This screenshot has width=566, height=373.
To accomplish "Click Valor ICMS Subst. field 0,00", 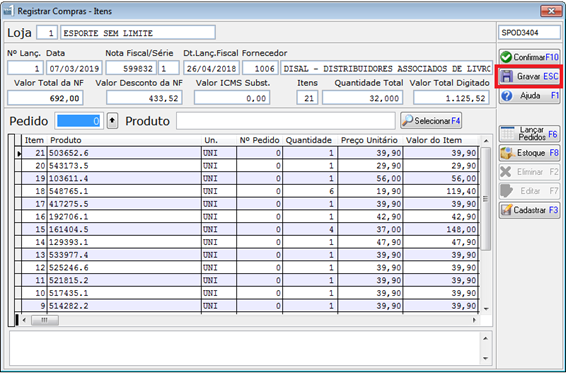I will click(x=232, y=98).
